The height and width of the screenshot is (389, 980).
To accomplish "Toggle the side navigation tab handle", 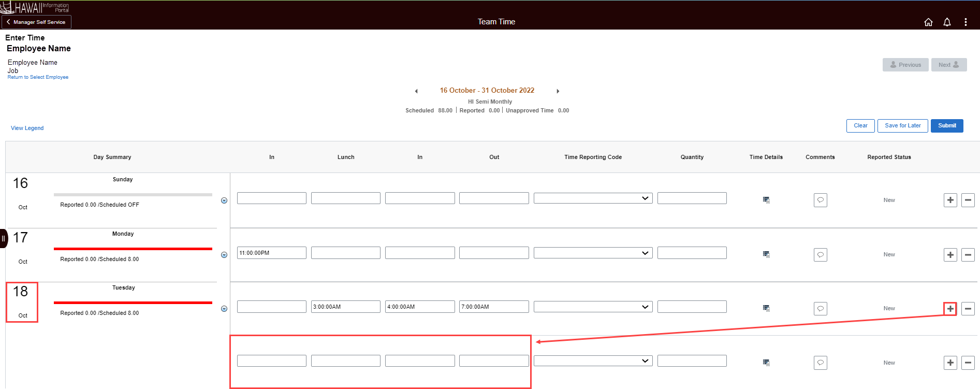I will [4, 238].
